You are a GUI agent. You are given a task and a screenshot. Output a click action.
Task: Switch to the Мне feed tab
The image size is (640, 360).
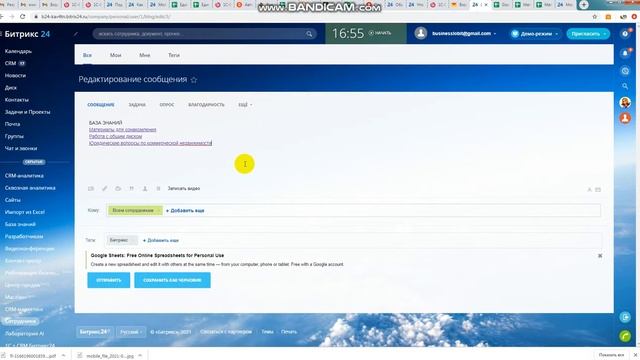[144, 55]
